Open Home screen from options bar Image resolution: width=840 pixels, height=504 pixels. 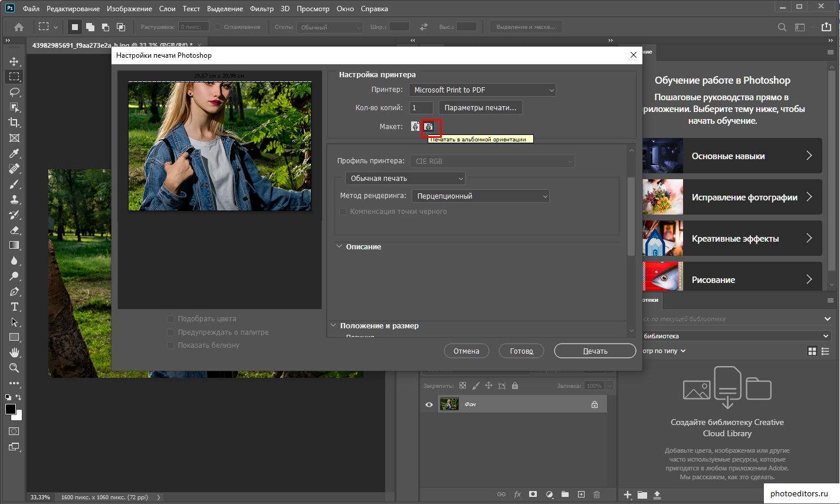[19, 27]
